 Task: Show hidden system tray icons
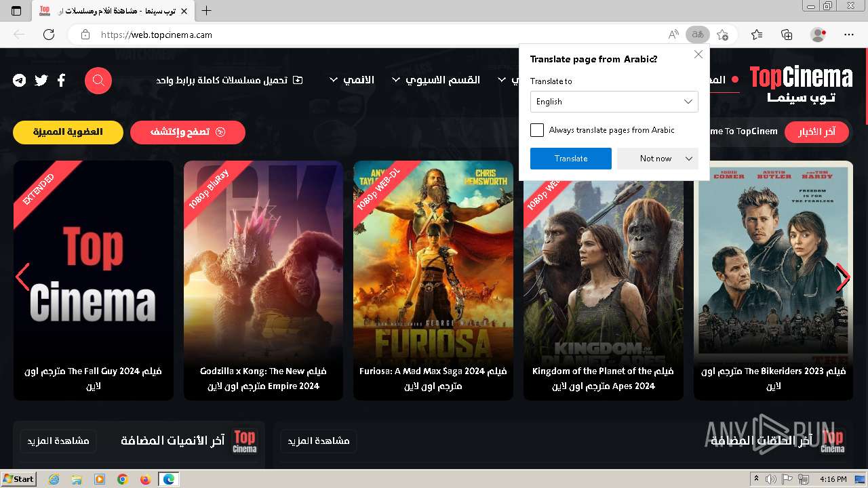(x=756, y=479)
